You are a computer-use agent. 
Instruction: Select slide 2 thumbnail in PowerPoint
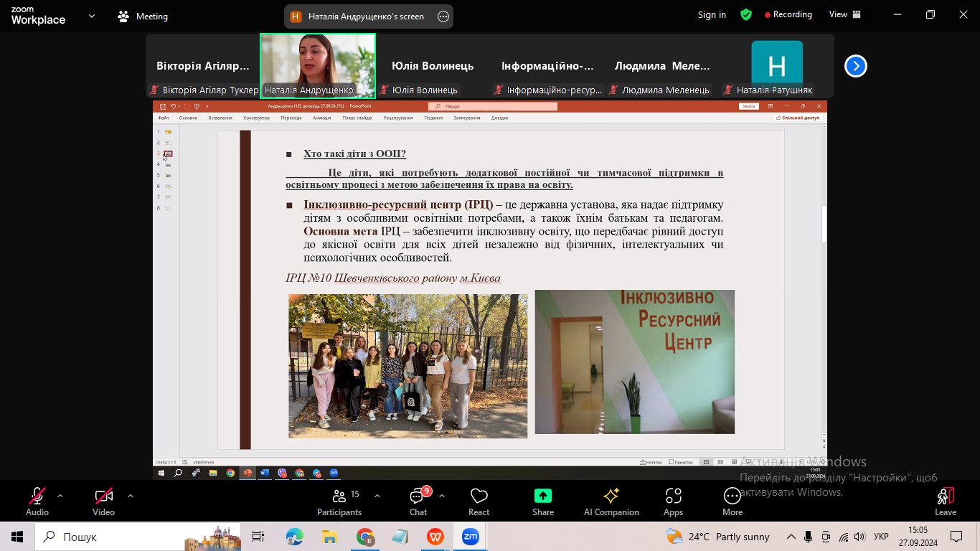168,143
